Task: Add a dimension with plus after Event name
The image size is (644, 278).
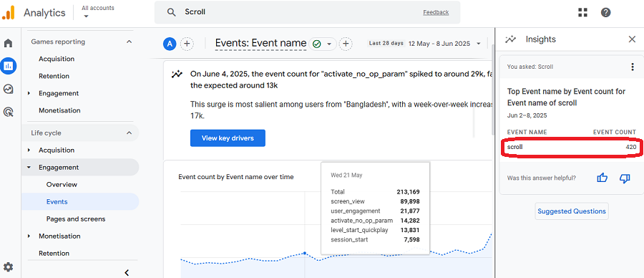Action: click(x=346, y=44)
